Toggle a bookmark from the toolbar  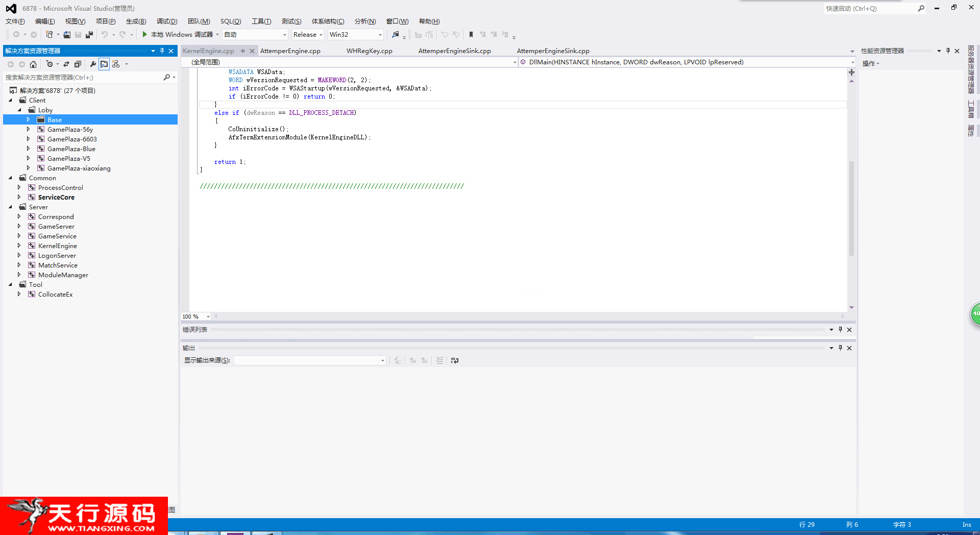click(x=471, y=34)
